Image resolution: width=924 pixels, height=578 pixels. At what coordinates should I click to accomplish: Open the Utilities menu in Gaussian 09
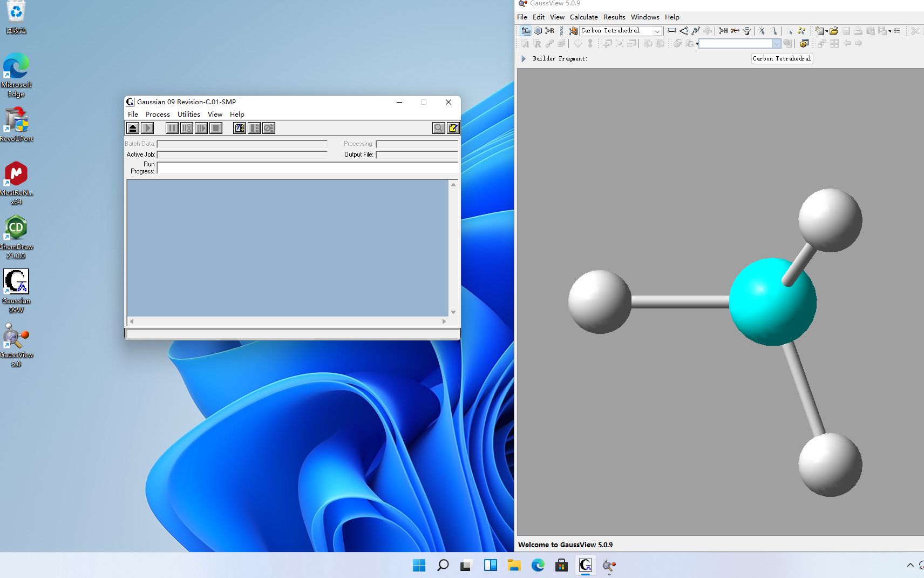(189, 115)
